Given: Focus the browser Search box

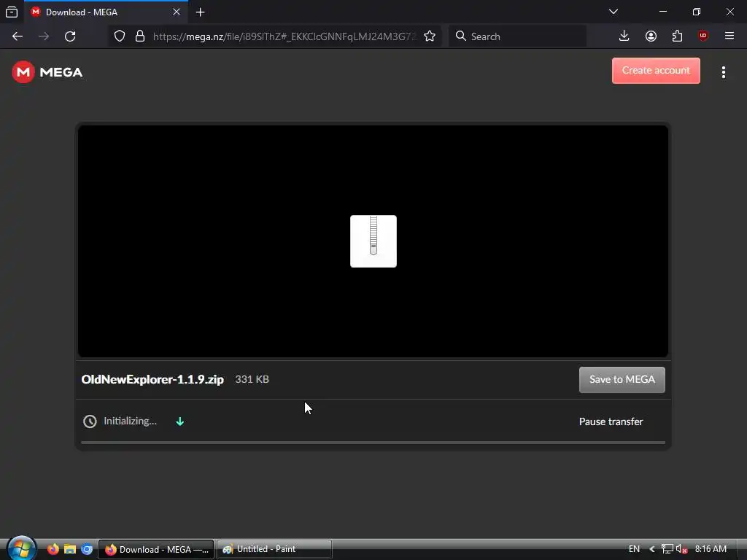Looking at the screenshot, I should point(518,36).
